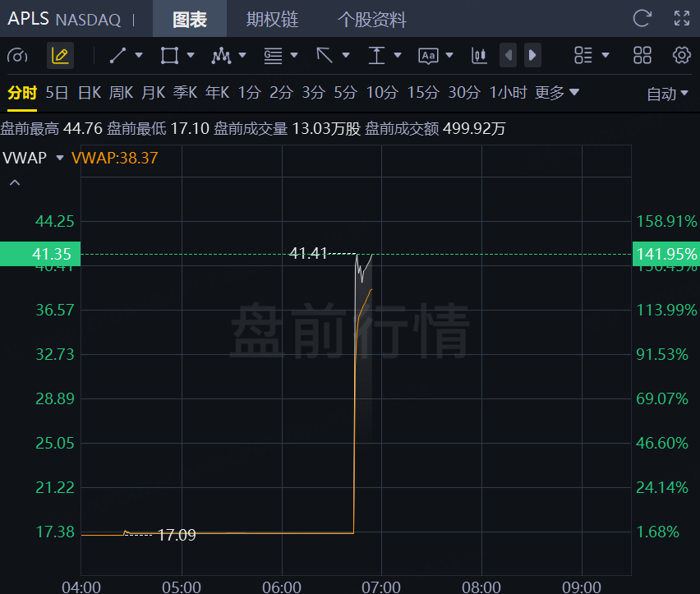700x594 pixels.
Task: Click the VWAP:38.37 value label
Action: click(115, 158)
